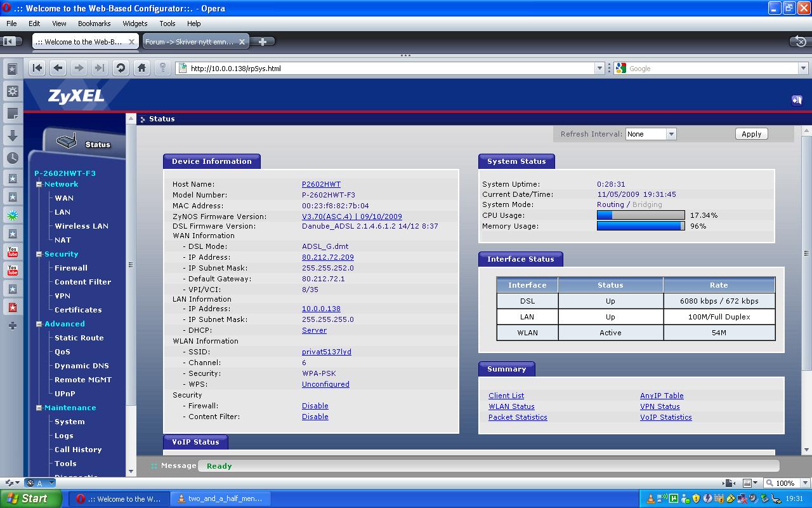Click the Wand password key icon
The width and height of the screenshot is (812, 508).
pyautogui.click(x=162, y=68)
